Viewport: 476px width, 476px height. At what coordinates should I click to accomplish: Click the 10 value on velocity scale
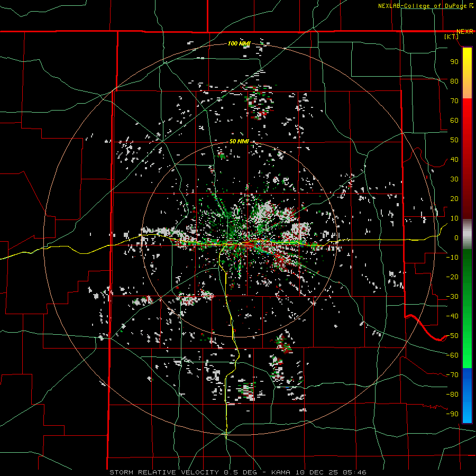pyautogui.click(x=454, y=218)
